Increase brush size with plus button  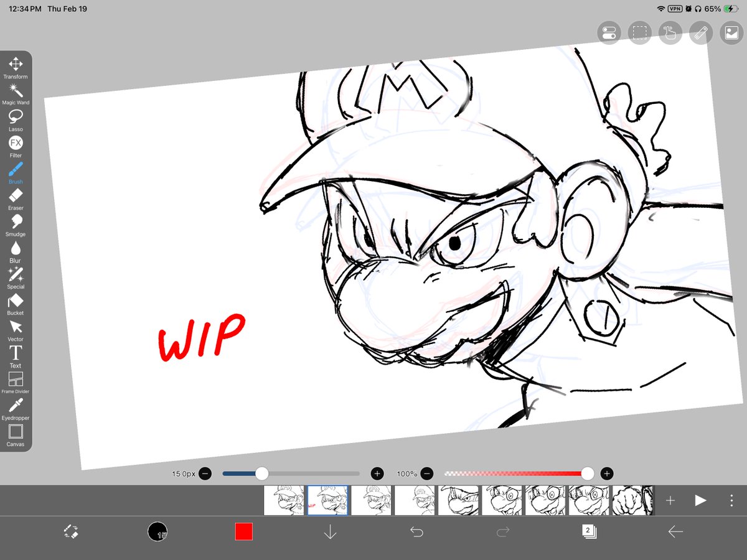pyautogui.click(x=377, y=474)
